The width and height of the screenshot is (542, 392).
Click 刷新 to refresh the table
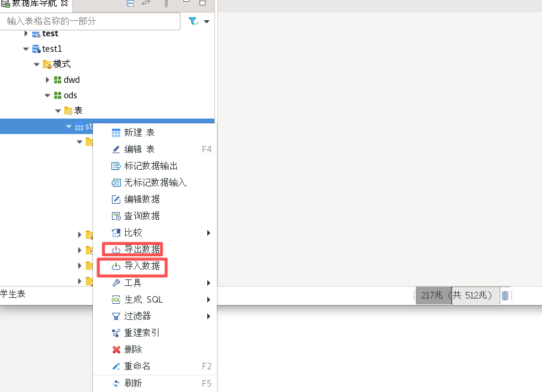[133, 383]
